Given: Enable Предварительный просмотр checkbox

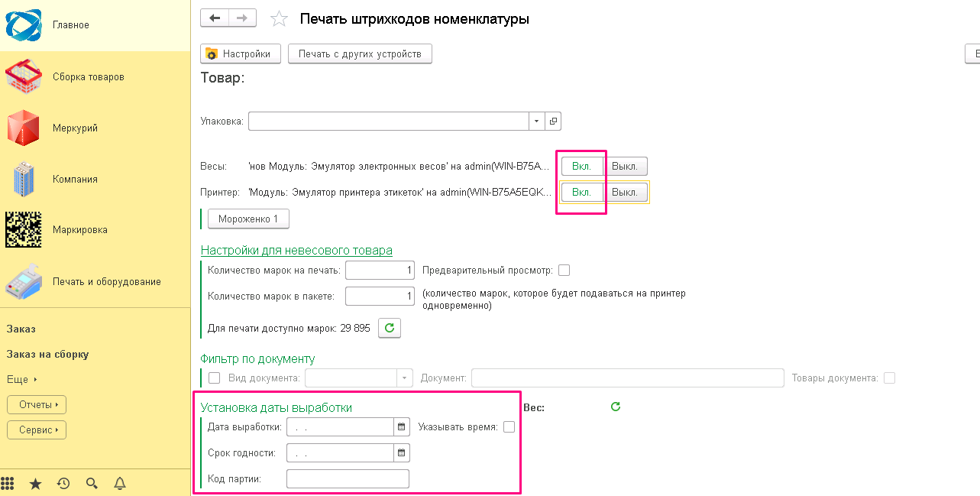Looking at the screenshot, I should tap(564, 270).
